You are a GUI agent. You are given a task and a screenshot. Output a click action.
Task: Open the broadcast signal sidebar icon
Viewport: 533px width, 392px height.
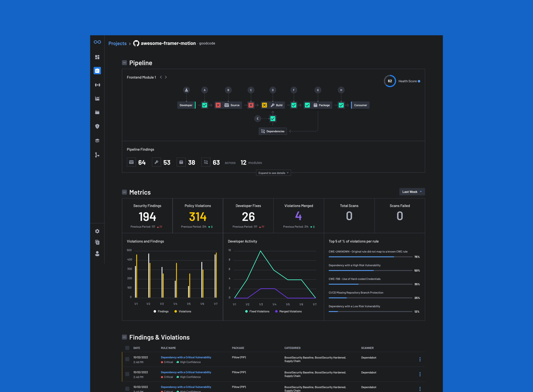tap(98, 85)
